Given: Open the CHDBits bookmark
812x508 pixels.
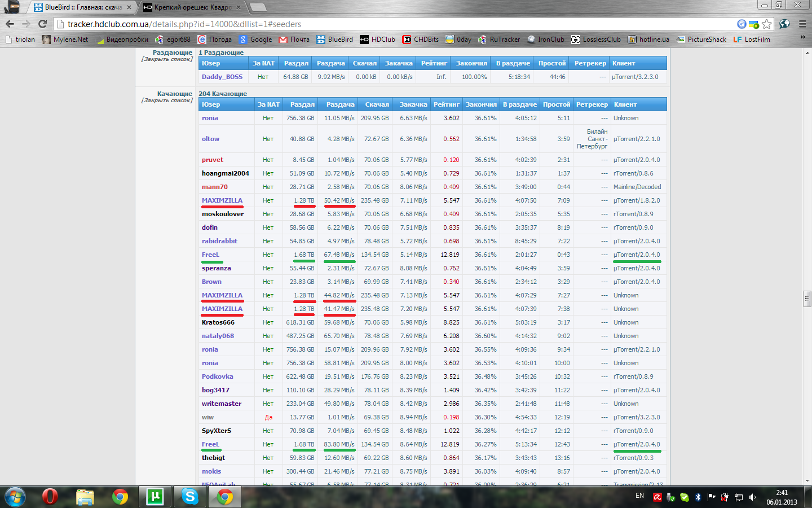Looking at the screenshot, I should pos(420,40).
